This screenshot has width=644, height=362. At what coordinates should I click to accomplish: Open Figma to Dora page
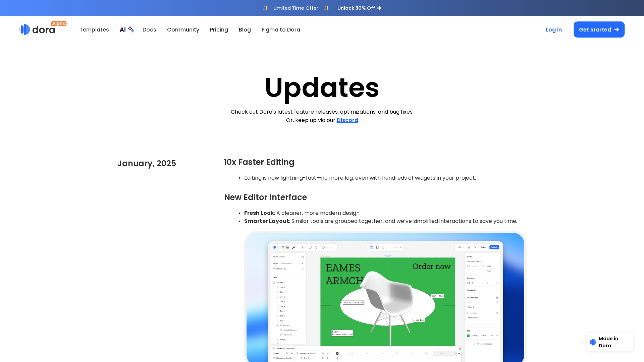click(280, 29)
